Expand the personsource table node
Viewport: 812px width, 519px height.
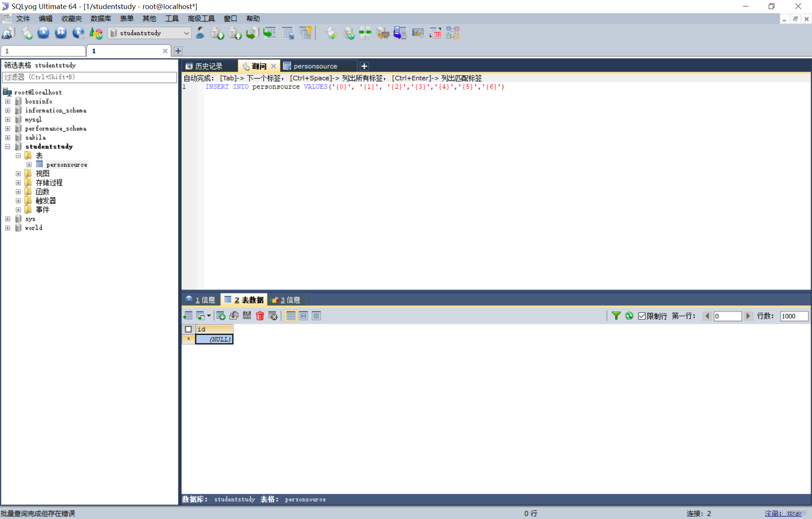[29, 164]
